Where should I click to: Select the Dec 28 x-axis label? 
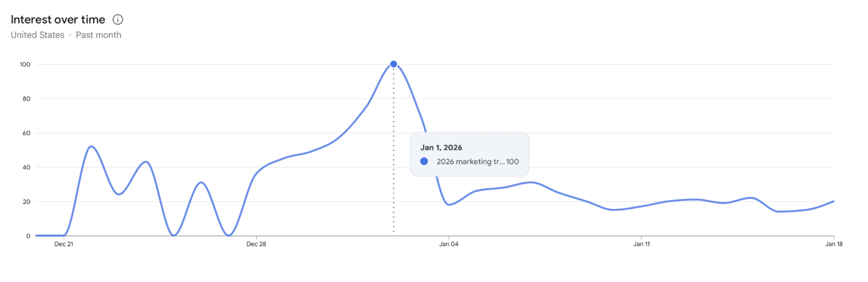[256, 244]
